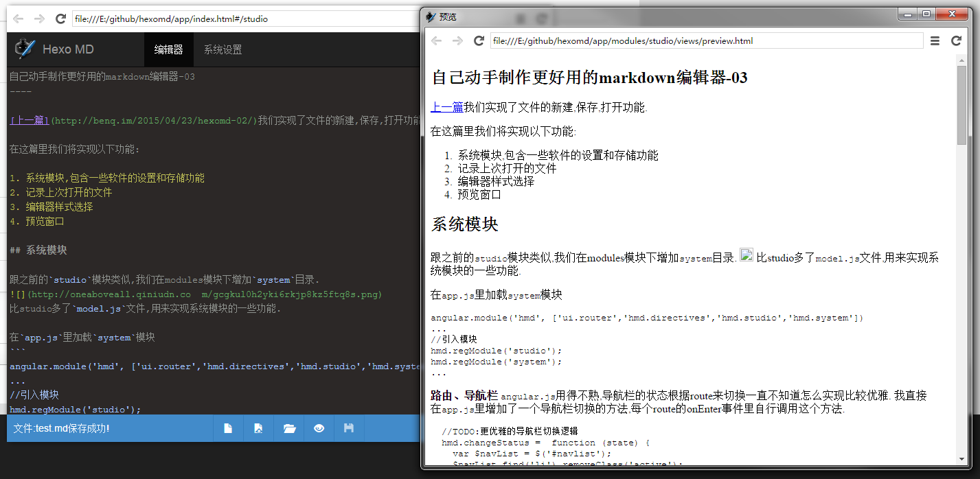
Task: Go back in the editor window
Action: pyautogui.click(x=19, y=19)
